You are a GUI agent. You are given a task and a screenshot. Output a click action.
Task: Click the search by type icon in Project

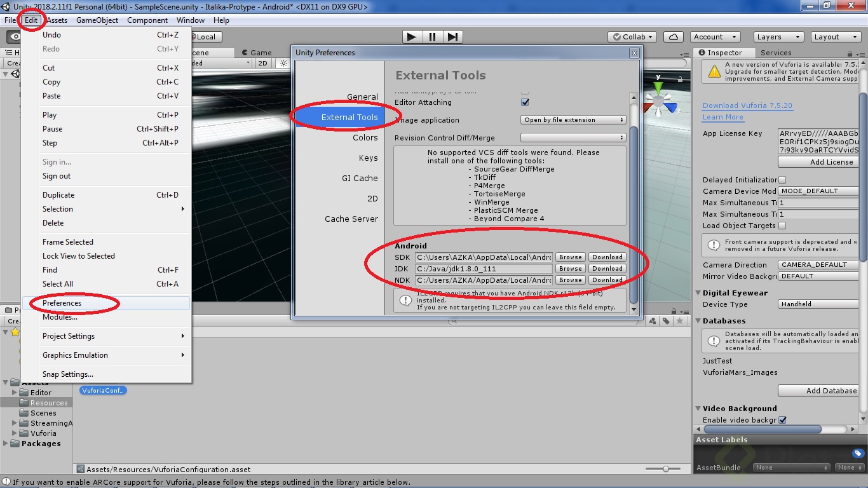click(x=653, y=322)
